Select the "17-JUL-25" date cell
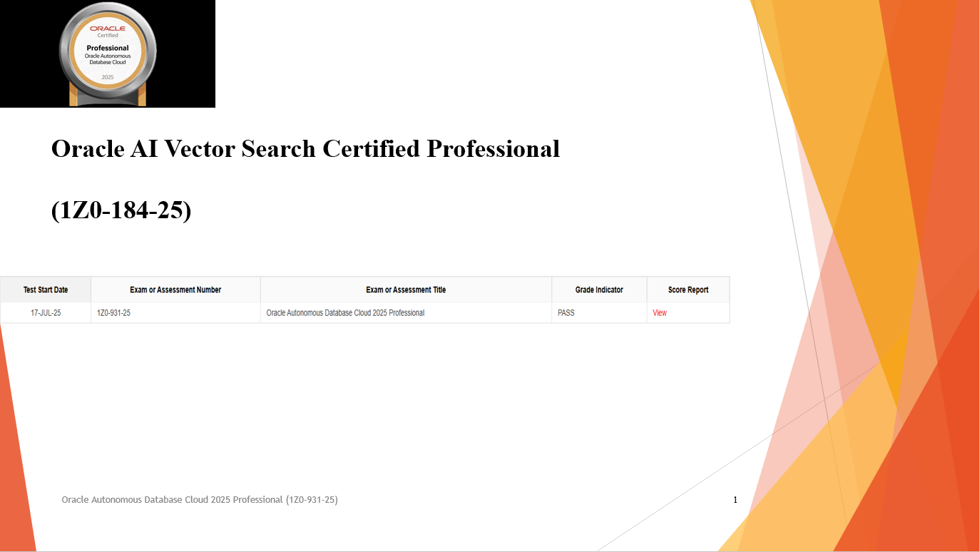The height and width of the screenshot is (552, 980). pyautogui.click(x=46, y=313)
